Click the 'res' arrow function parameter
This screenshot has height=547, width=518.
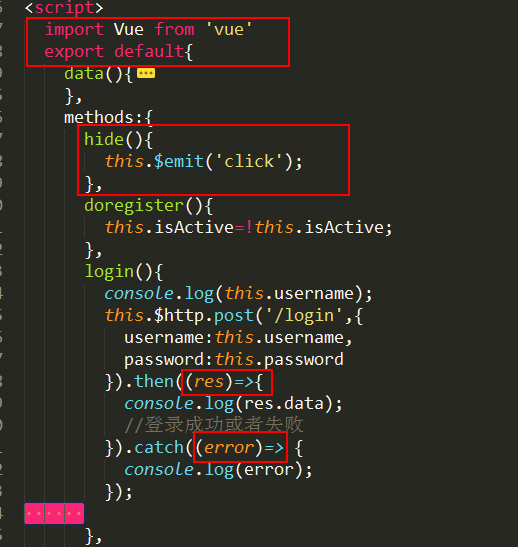click(x=209, y=381)
